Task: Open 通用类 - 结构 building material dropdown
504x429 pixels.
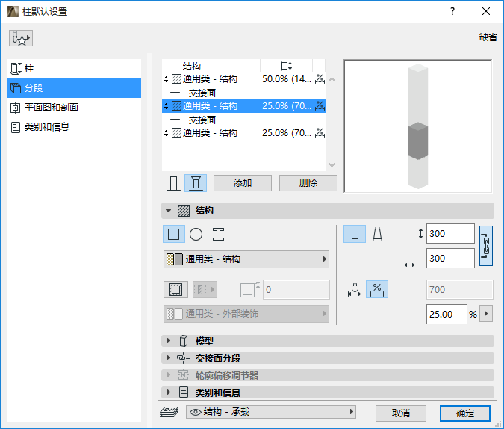Action: click(x=246, y=259)
